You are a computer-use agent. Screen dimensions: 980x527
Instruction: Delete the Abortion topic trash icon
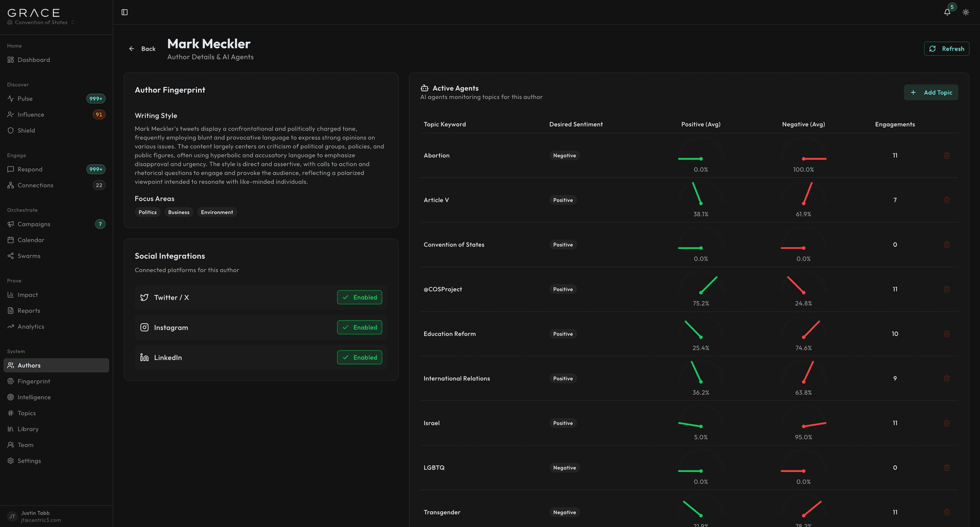(947, 156)
